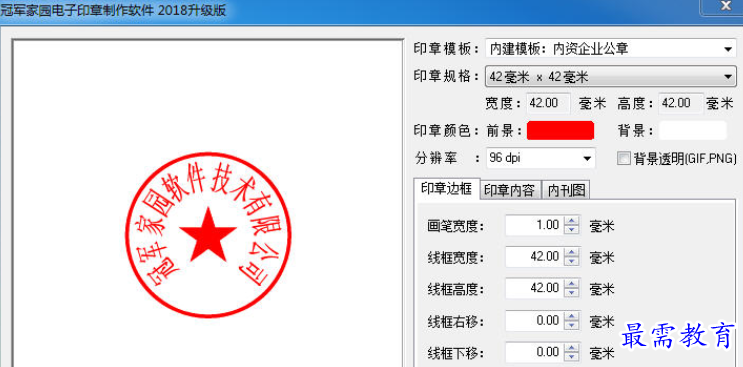This screenshot has height=367, width=743.
Task: Click the 线框高度 value field 42.00
Action: (x=535, y=288)
